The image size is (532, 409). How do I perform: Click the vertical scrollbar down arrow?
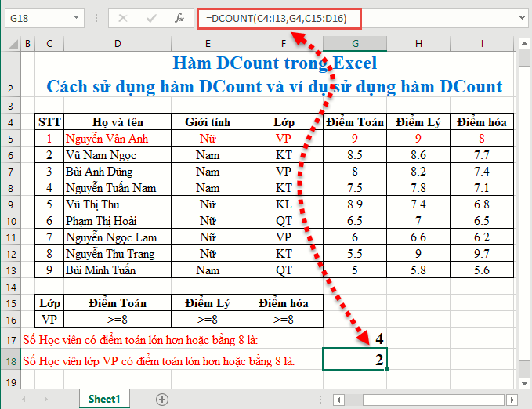click(525, 382)
